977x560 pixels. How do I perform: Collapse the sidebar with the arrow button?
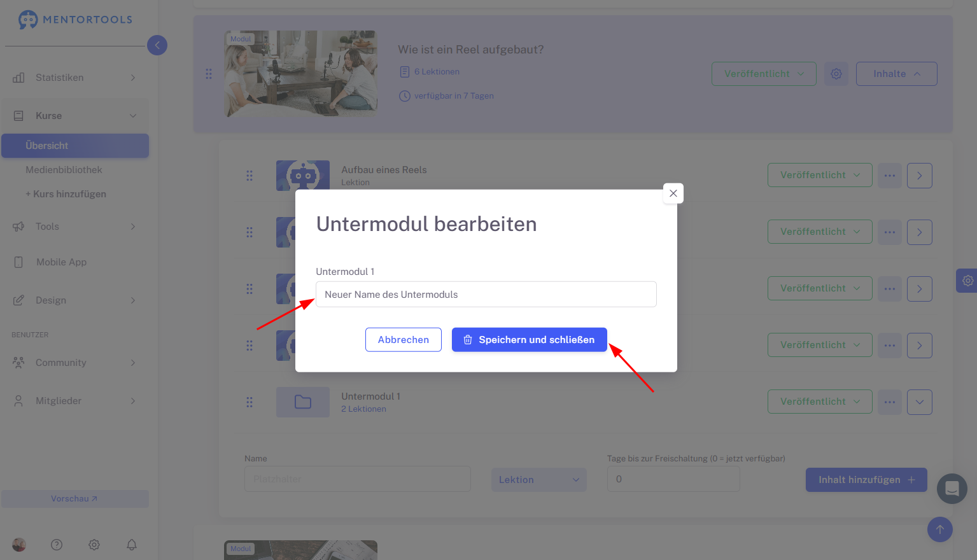tap(157, 45)
